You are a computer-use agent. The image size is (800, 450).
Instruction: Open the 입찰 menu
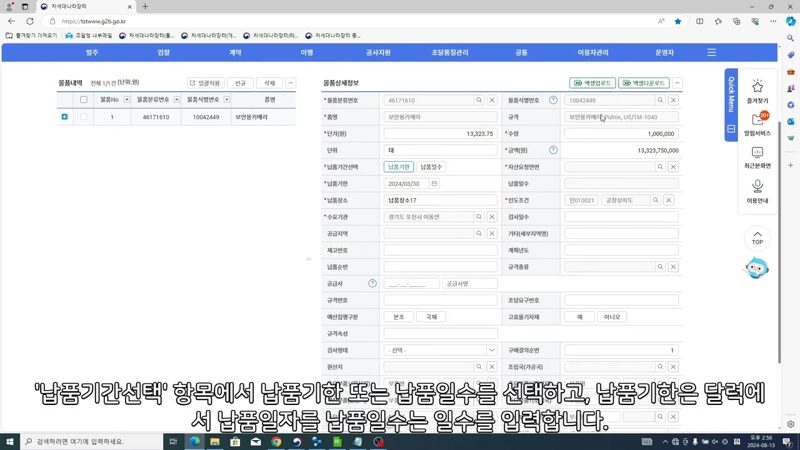163,53
